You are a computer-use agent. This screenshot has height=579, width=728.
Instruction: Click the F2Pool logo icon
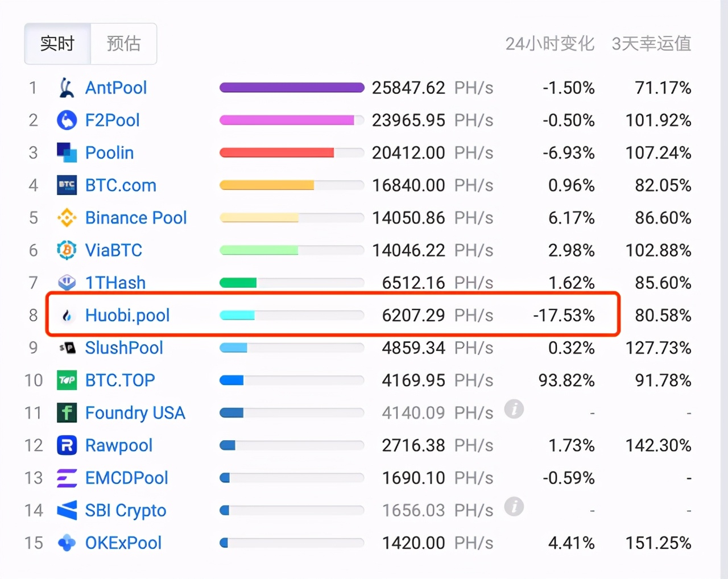pyautogui.click(x=66, y=120)
